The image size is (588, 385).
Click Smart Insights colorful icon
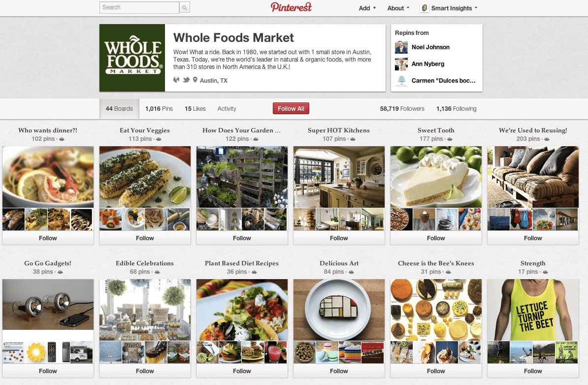pyautogui.click(x=425, y=8)
